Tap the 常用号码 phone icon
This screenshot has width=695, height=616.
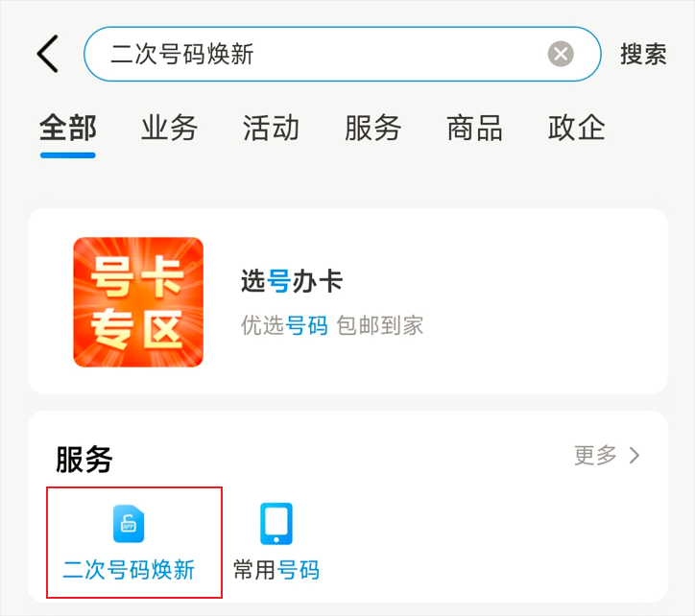[x=276, y=524]
